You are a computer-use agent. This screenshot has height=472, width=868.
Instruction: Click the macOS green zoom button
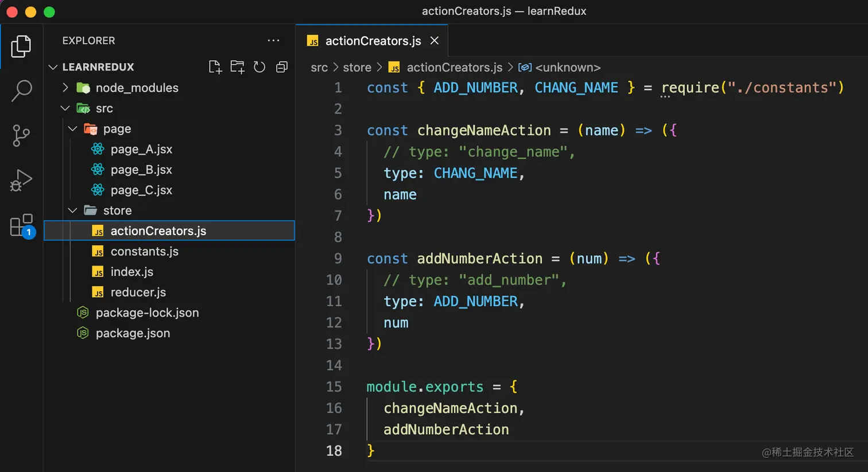click(x=49, y=11)
